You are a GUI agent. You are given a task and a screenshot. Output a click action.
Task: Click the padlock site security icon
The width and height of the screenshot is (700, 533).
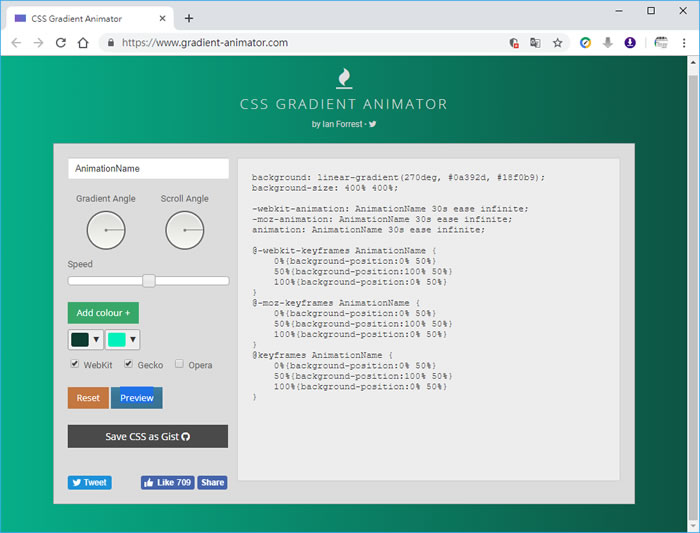(111, 42)
